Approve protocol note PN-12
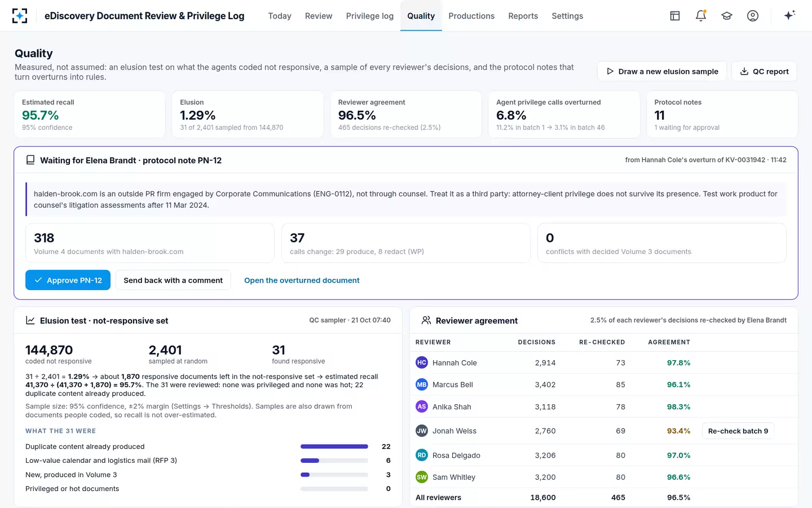The height and width of the screenshot is (508, 812). point(68,280)
